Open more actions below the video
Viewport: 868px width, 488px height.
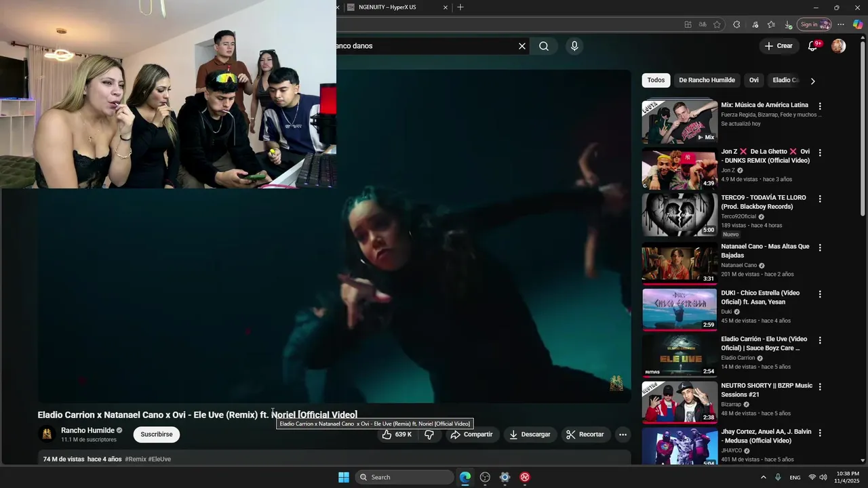tap(623, 434)
